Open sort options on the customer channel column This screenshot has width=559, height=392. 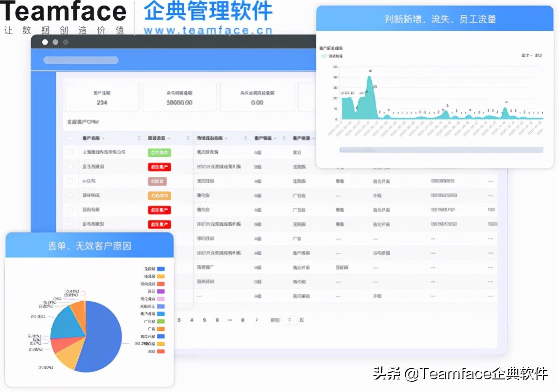313,138
